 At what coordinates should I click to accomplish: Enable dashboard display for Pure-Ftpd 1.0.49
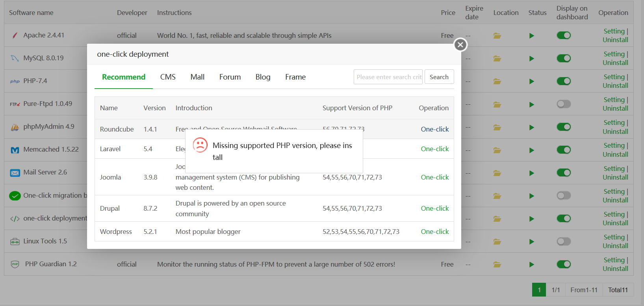(x=564, y=104)
